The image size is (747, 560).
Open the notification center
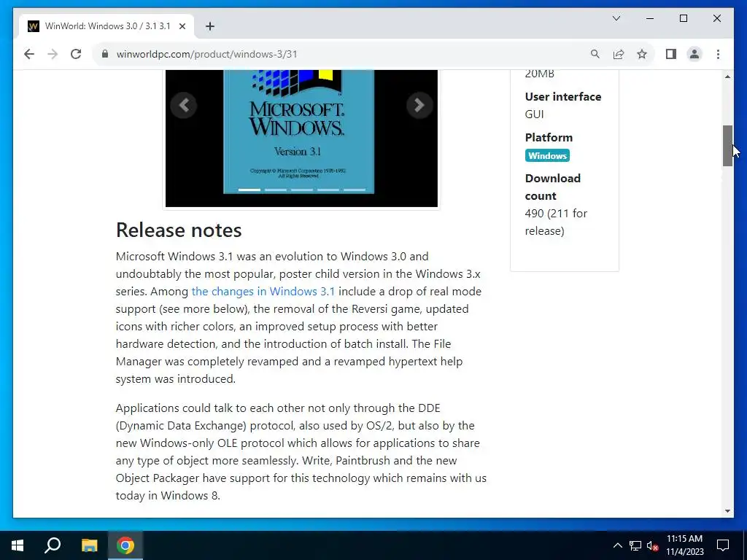click(723, 545)
